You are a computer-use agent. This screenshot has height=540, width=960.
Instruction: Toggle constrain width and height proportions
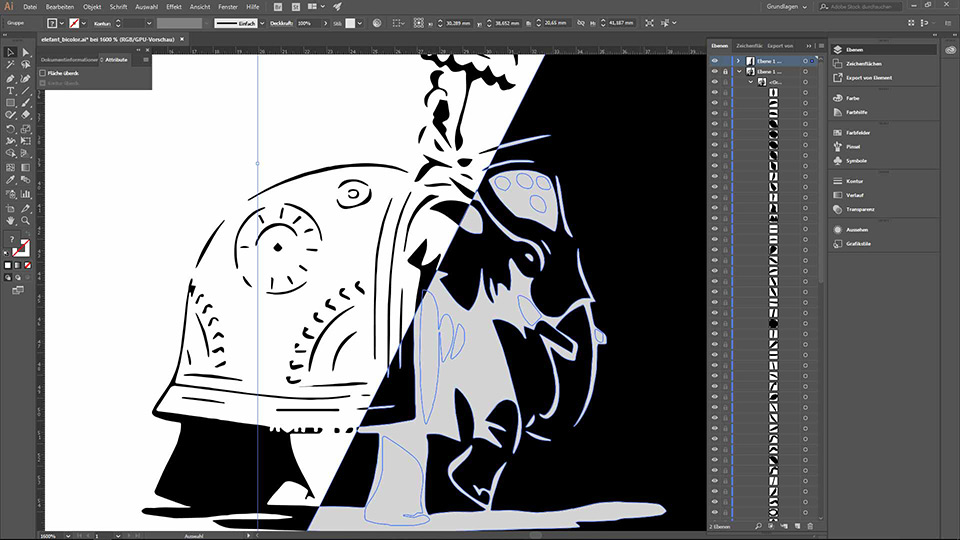pos(580,23)
